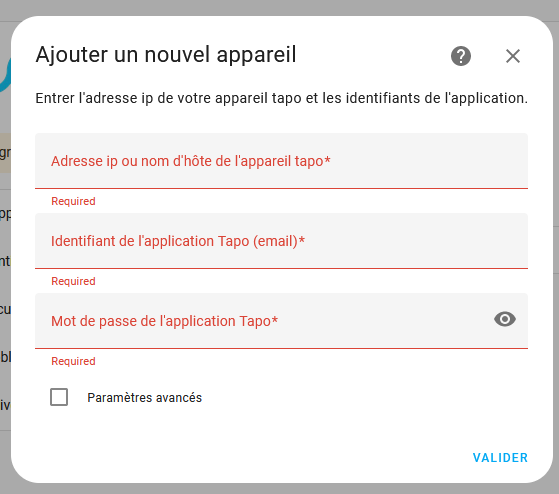Click Required message under the password field
Screen dimensions: 559x494
coord(73,361)
